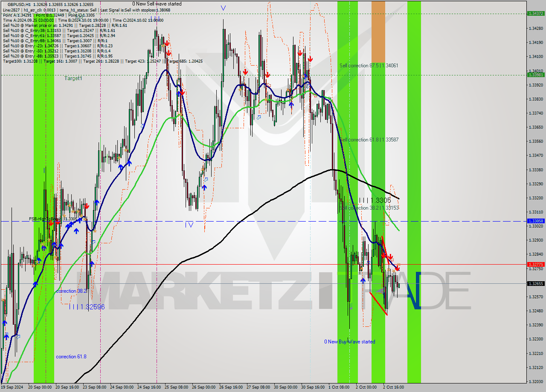Click the current price tag 1.32655

(536, 284)
